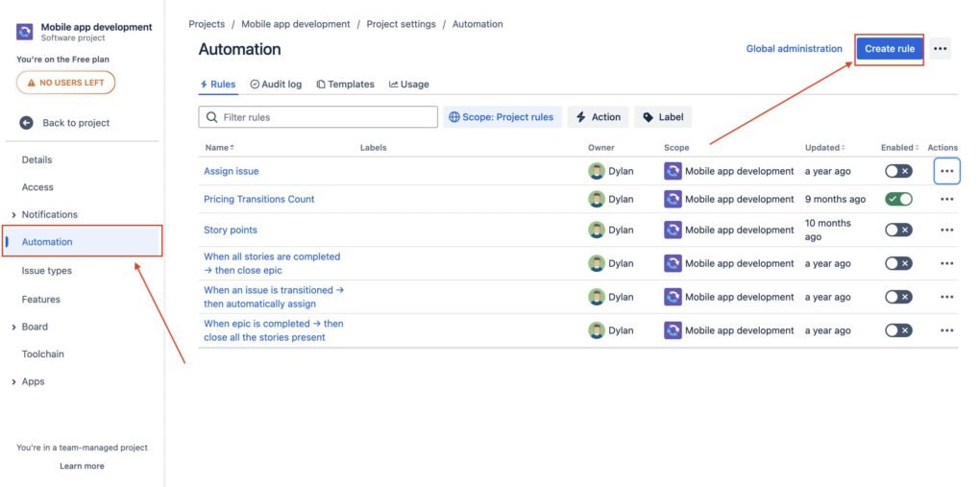Click the scope project icon in Story points row
The width and height of the screenshot is (980, 487).
coord(673,230)
